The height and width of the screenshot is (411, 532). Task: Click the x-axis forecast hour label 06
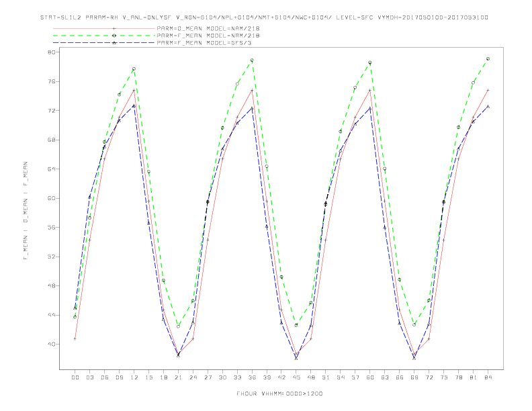tap(105, 377)
